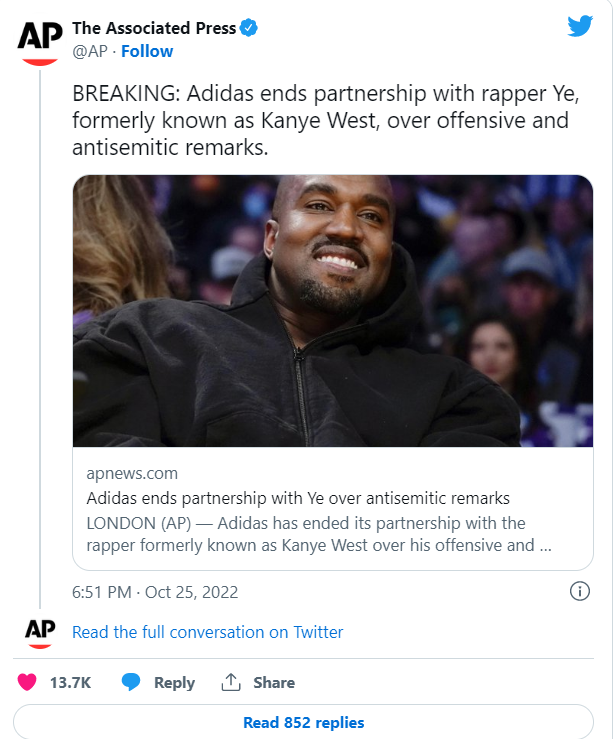Click the blue Reply speech bubble icon
615x739 pixels.
pyautogui.click(x=131, y=682)
